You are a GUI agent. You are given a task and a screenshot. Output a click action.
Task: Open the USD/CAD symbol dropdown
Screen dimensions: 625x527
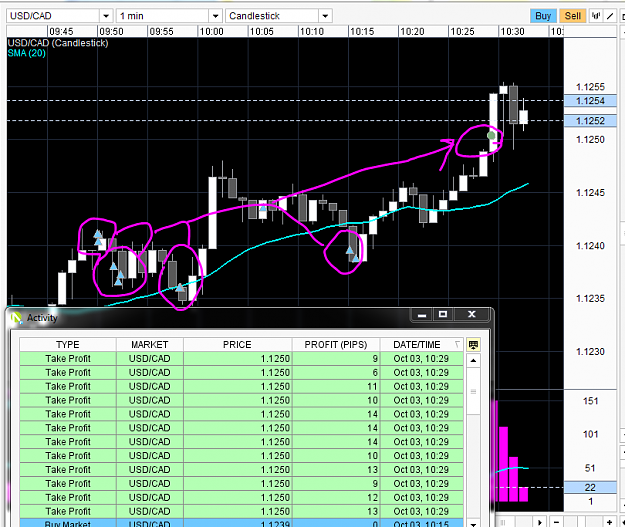106,16
